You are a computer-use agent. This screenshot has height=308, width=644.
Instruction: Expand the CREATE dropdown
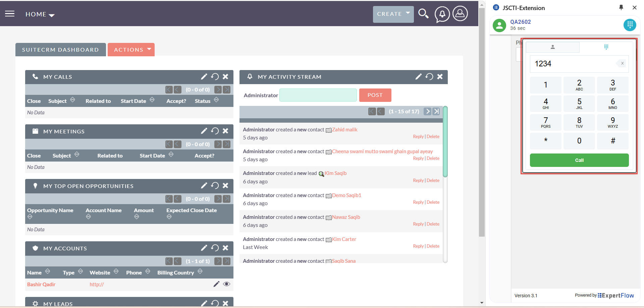[393, 14]
